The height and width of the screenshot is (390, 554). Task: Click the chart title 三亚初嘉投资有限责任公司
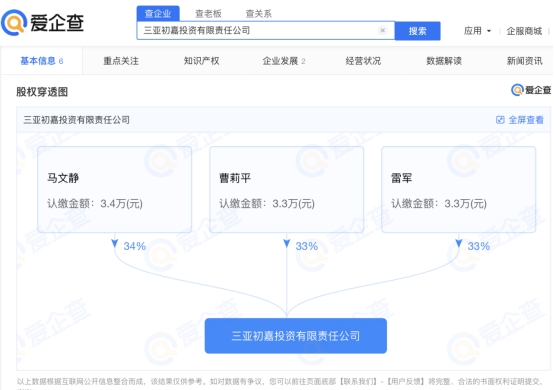point(77,120)
